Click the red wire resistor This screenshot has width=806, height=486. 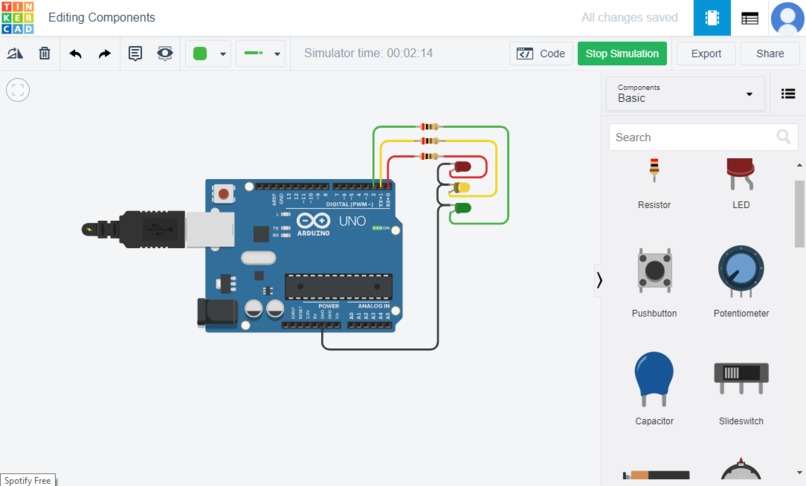coord(430,156)
